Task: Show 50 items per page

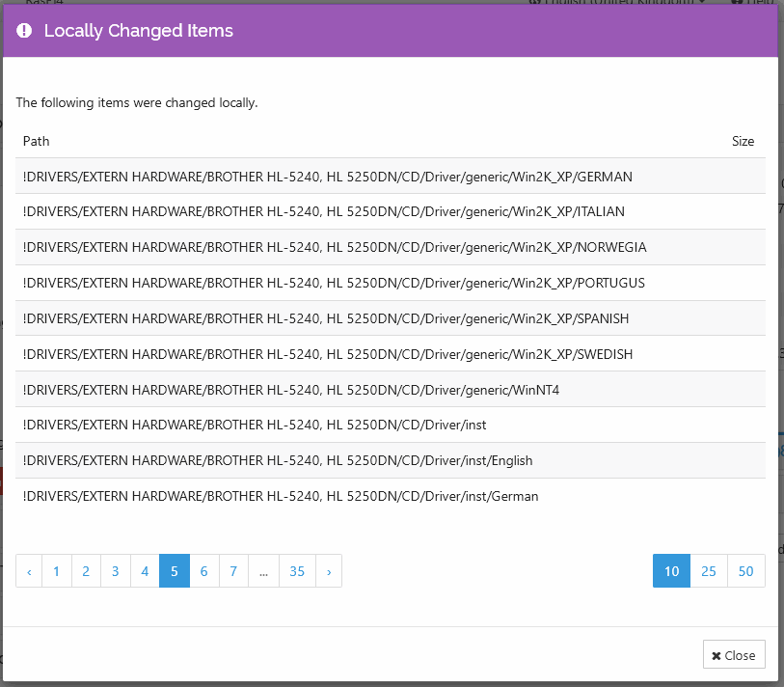Action: click(746, 571)
